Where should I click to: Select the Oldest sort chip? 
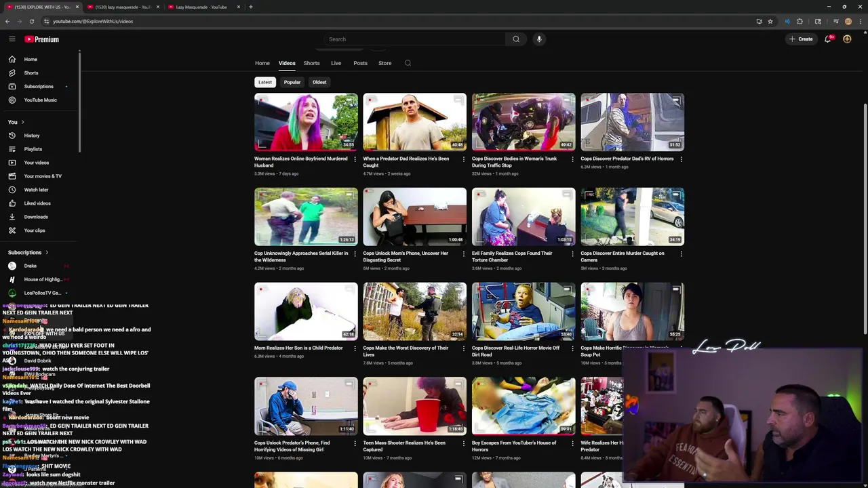point(319,82)
